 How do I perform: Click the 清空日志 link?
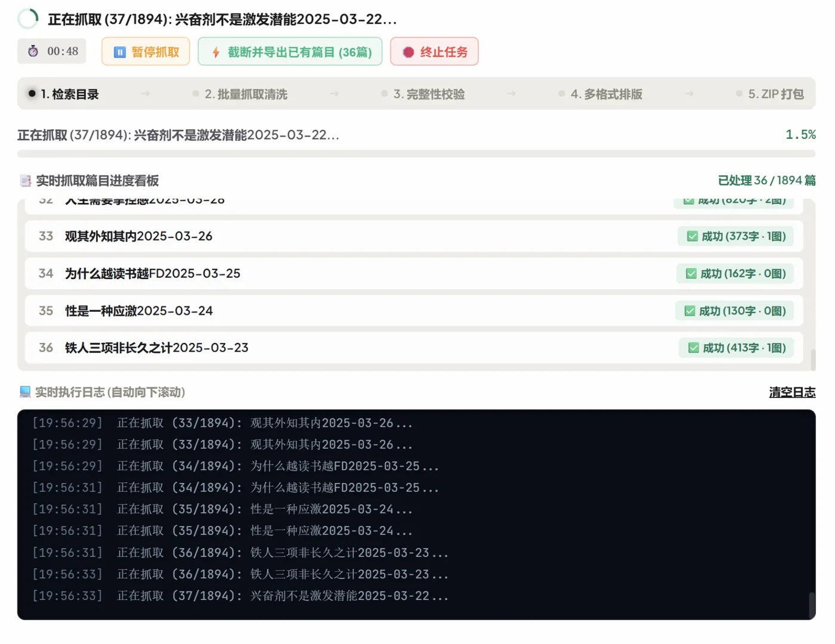point(792,392)
